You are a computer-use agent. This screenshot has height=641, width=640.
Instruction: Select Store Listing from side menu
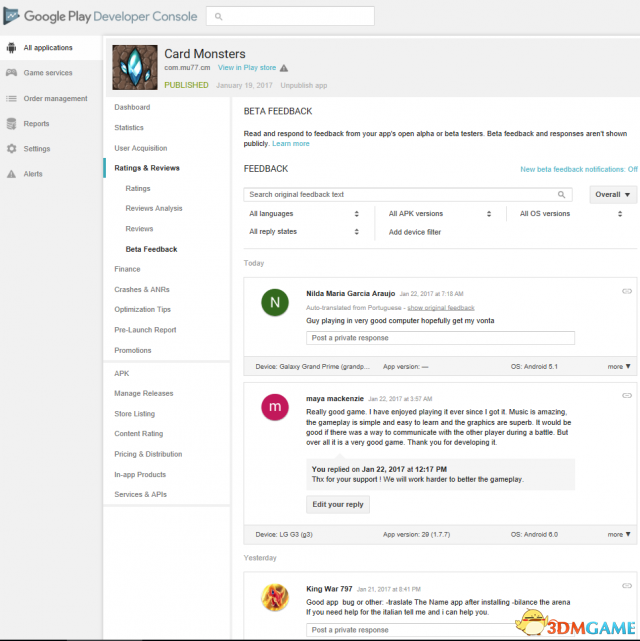pos(135,413)
